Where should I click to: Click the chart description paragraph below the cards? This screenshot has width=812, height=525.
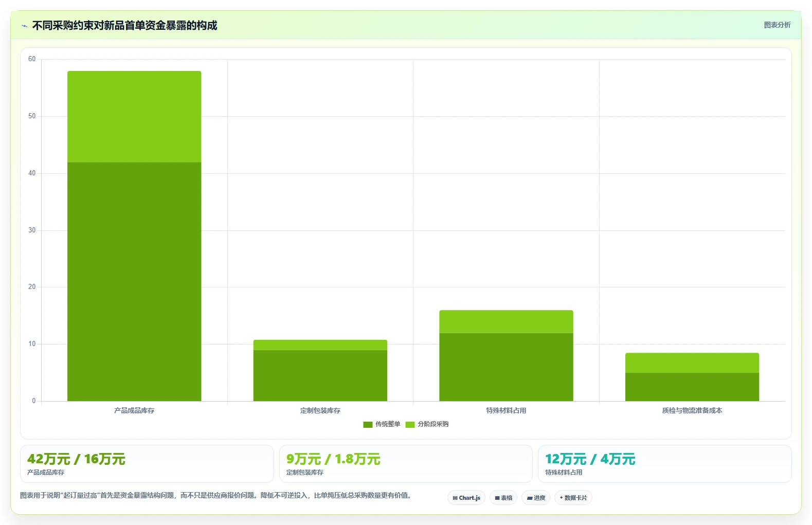tap(215, 496)
